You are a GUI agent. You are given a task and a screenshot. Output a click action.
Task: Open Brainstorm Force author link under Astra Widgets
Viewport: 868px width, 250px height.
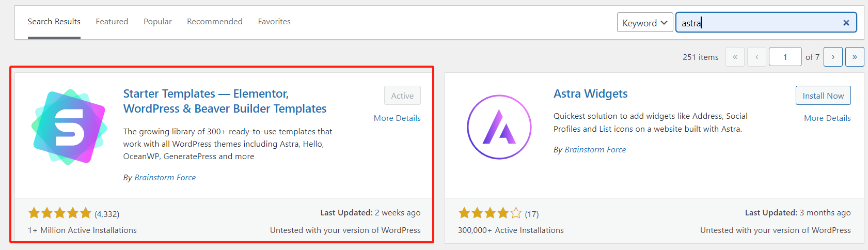coord(595,150)
